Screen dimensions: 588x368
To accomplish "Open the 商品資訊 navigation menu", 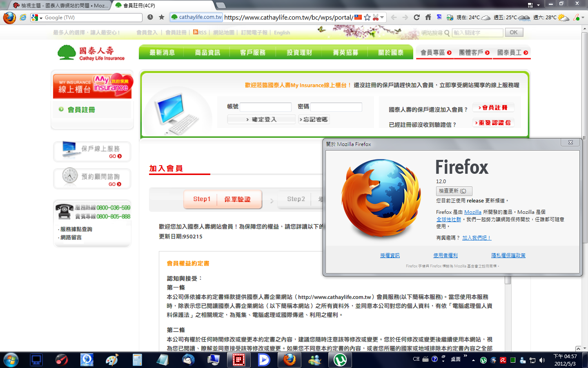I will pos(207,52).
